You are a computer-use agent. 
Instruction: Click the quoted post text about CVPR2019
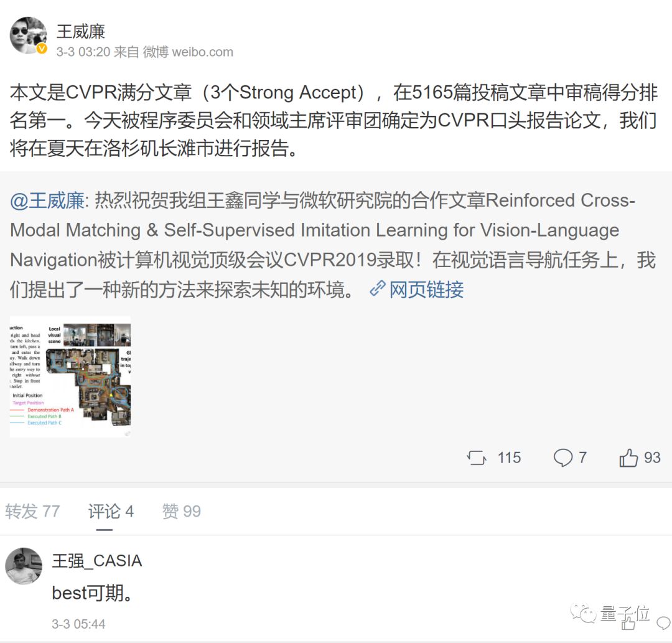coord(332,245)
